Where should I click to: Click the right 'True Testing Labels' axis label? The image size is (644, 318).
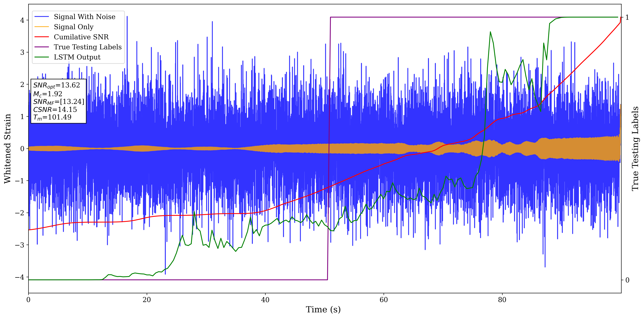click(635, 149)
